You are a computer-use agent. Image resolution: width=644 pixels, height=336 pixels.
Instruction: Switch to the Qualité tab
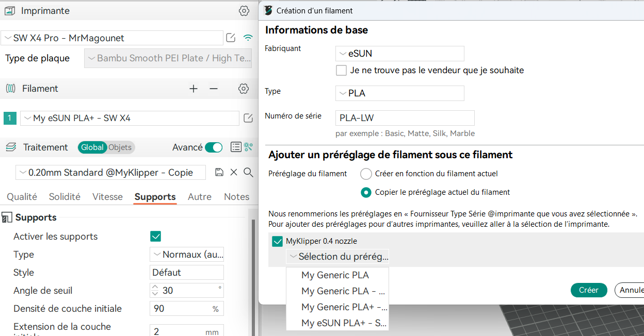22,197
